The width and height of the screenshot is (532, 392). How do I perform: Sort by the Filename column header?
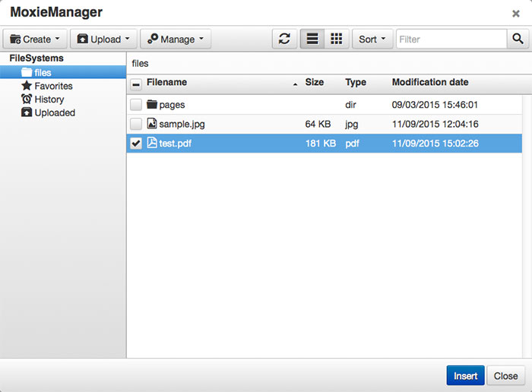coord(166,82)
